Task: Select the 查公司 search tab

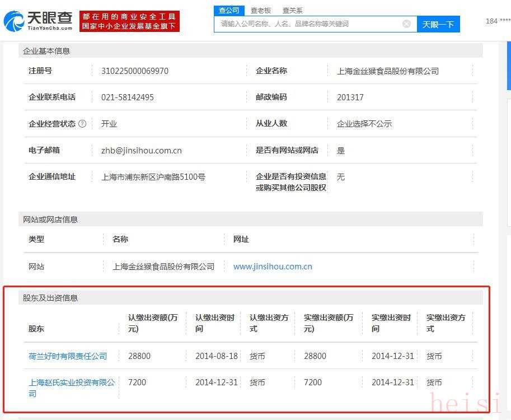Action: pos(229,11)
